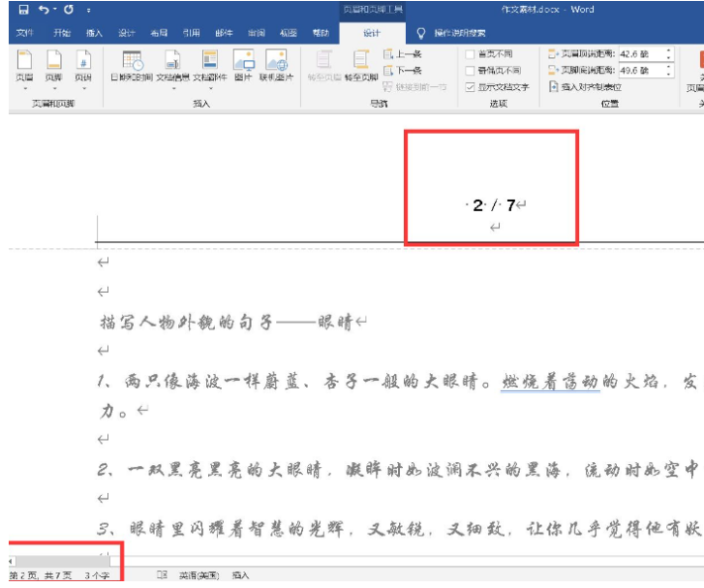Click the Redo/repeat icon

pos(68,10)
